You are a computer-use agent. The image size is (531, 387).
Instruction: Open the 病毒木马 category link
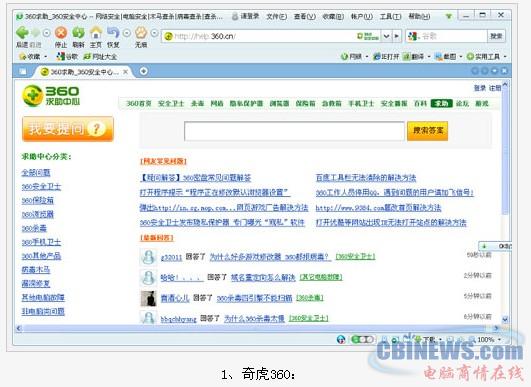click(36, 270)
